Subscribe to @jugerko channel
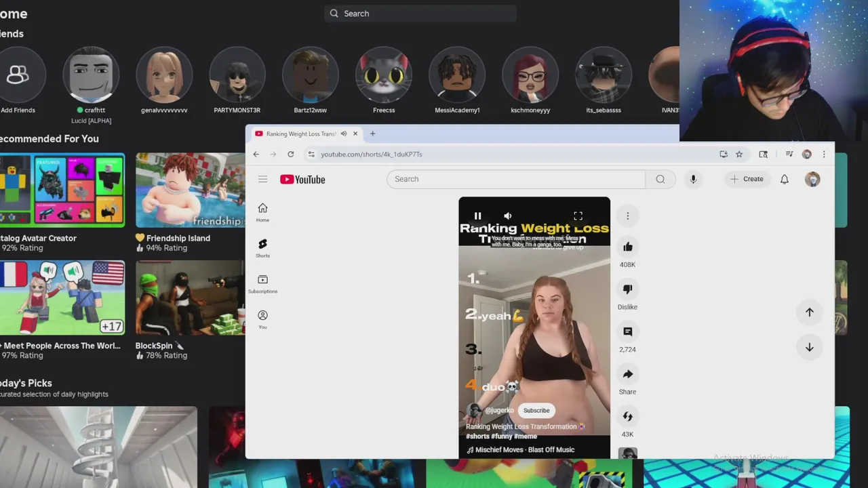The image size is (868, 488). click(x=536, y=410)
